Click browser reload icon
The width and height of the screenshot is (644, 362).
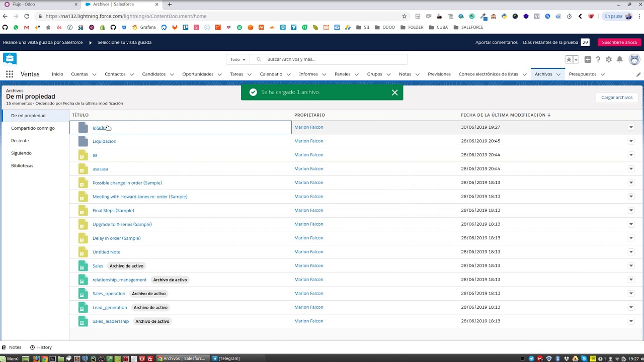(x=27, y=16)
